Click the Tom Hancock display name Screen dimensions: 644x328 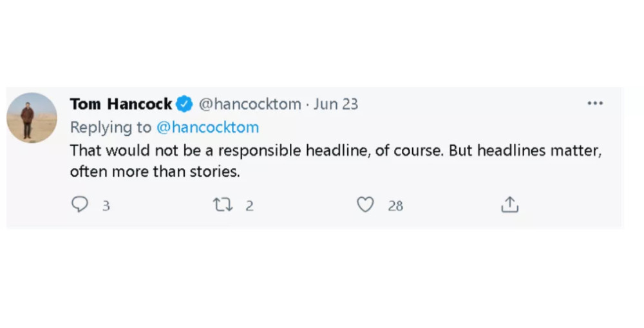120,104
